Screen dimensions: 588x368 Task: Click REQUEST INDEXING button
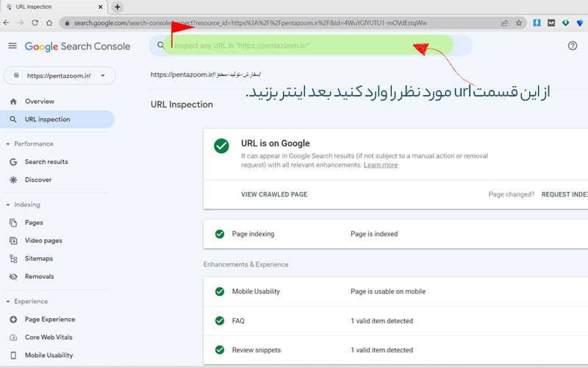[x=564, y=194]
